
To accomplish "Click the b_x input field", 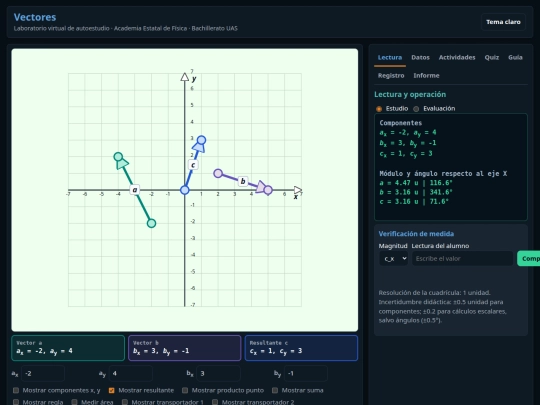I will 218,374.
